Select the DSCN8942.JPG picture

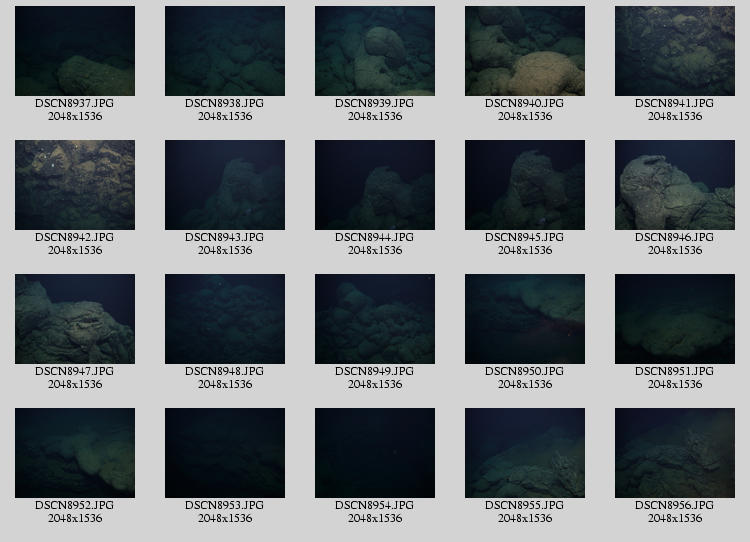[x=75, y=185]
